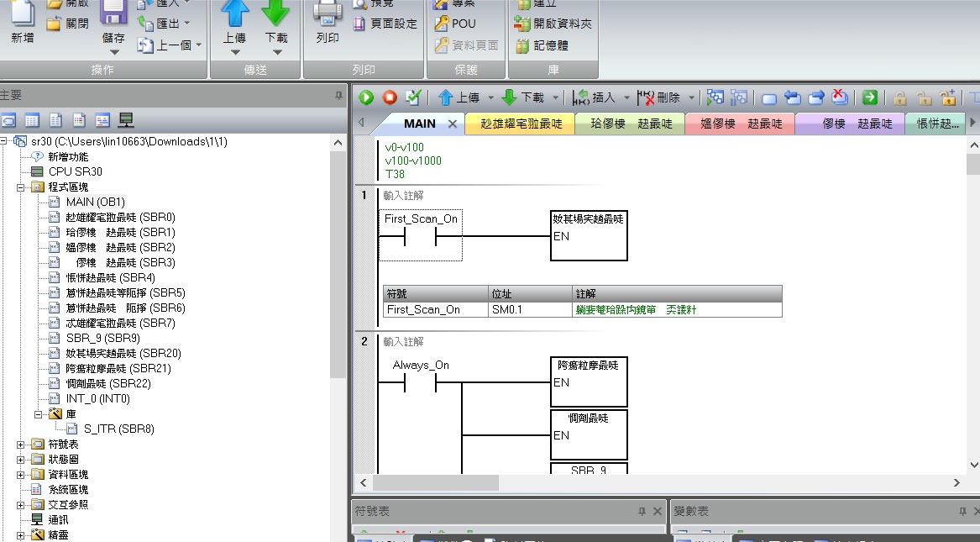Viewport: 980px width, 542px height.
Task: Select CPU SR30 in the project tree
Action: (x=75, y=171)
